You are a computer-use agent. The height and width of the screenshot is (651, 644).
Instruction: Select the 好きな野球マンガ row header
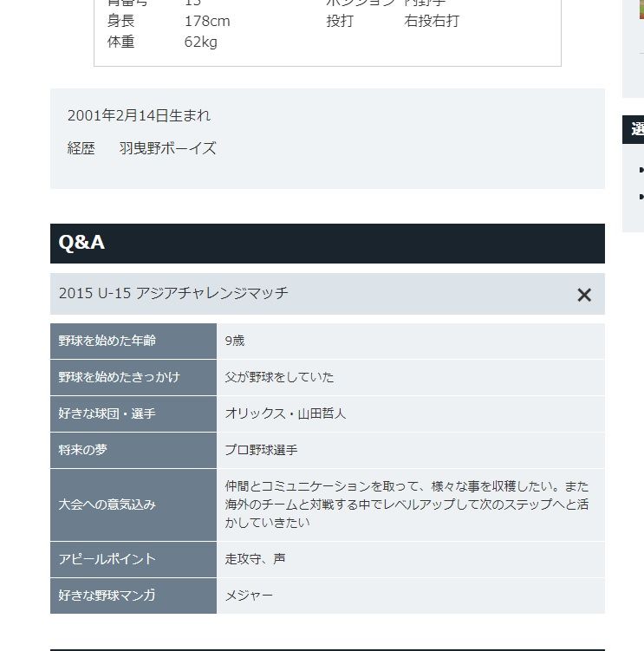point(133,596)
